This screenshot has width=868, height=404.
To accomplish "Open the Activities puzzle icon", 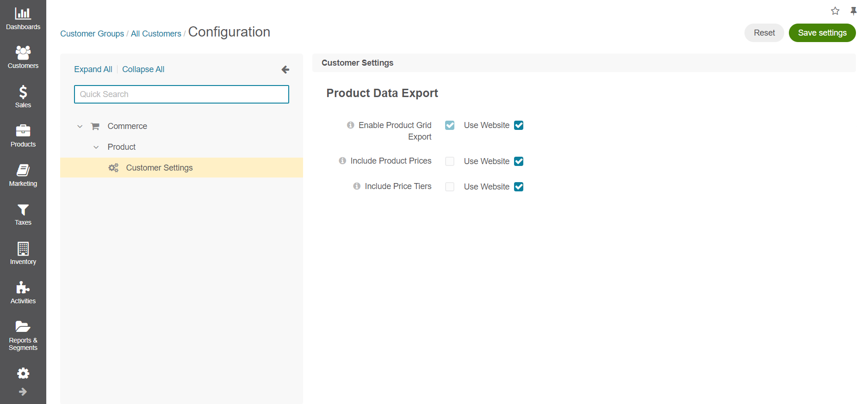I will coord(23,288).
